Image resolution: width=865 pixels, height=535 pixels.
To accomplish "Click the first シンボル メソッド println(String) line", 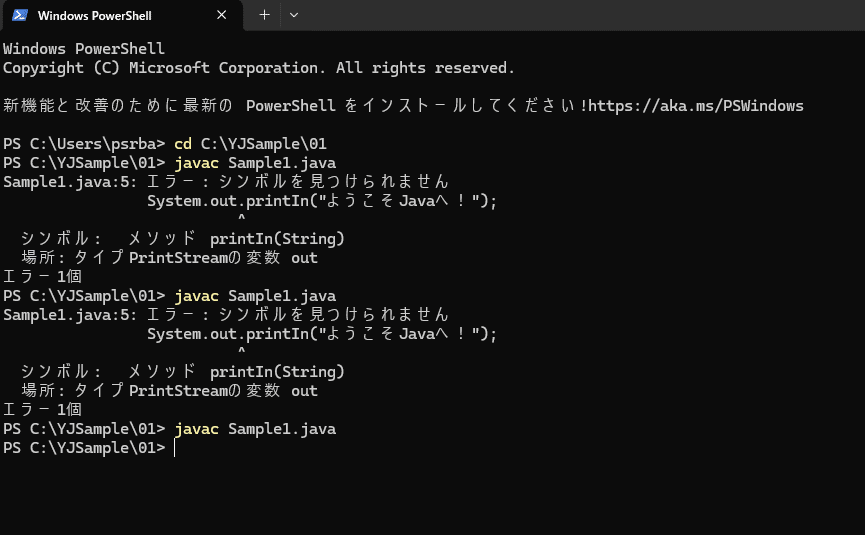I will click(x=183, y=239).
